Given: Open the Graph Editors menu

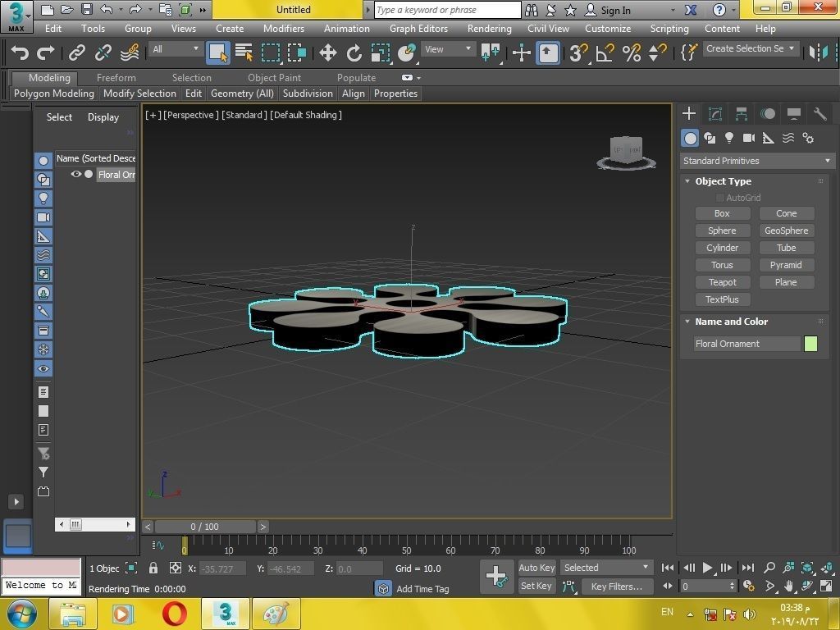Looking at the screenshot, I should [x=418, y=29].
